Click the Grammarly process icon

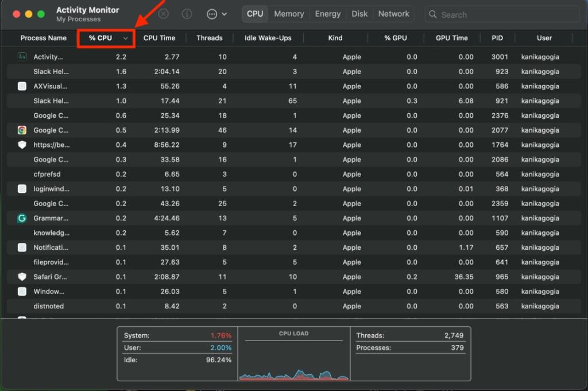coord(22,218)
